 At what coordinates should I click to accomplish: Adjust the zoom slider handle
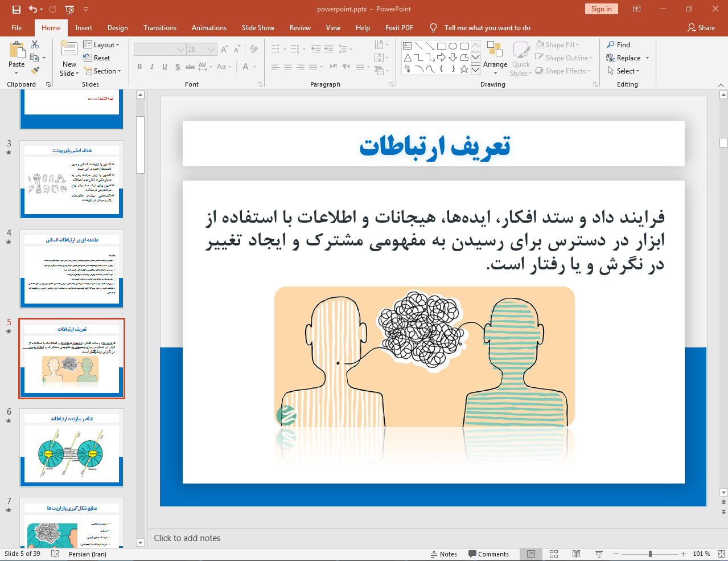click(x=650, y=554)
